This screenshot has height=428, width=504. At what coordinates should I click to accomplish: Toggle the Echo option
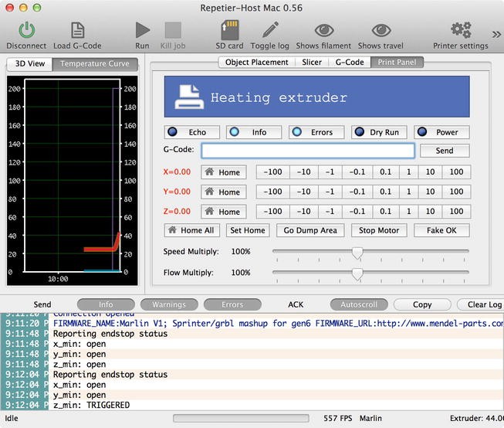pyautogui.click(x=192, y=132)
